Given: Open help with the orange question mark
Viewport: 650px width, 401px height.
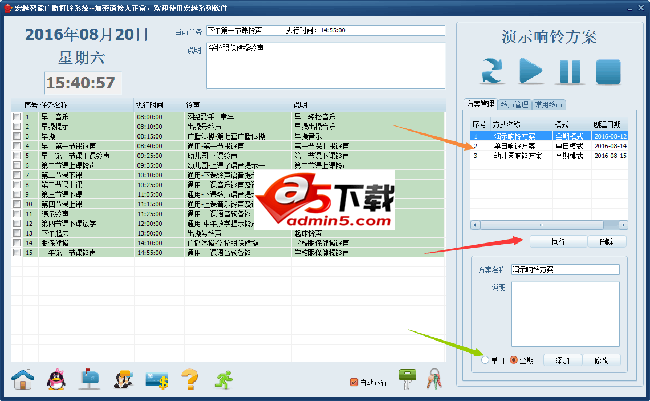Looking at the screenshot, I should (190, 379).
